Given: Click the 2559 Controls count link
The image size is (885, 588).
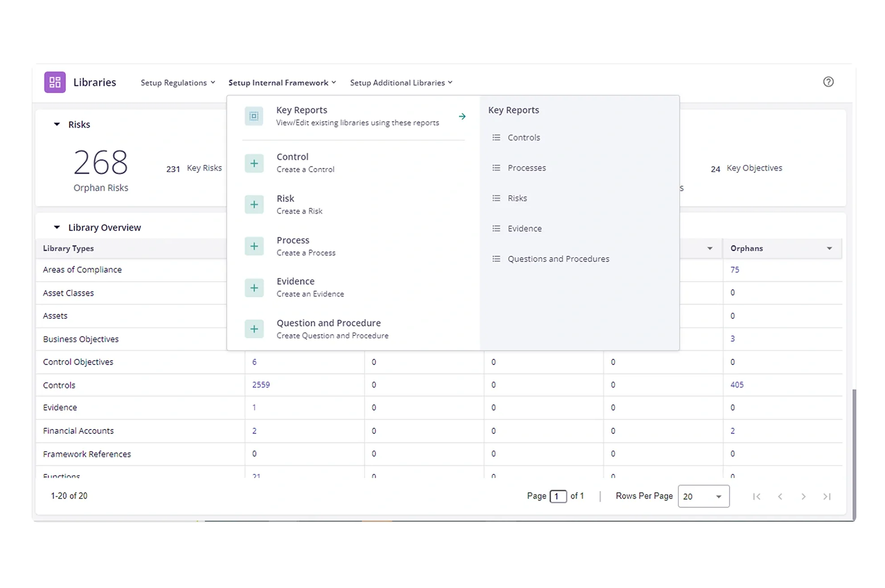Looking at the screenshot, I should (x=261, y=385).
